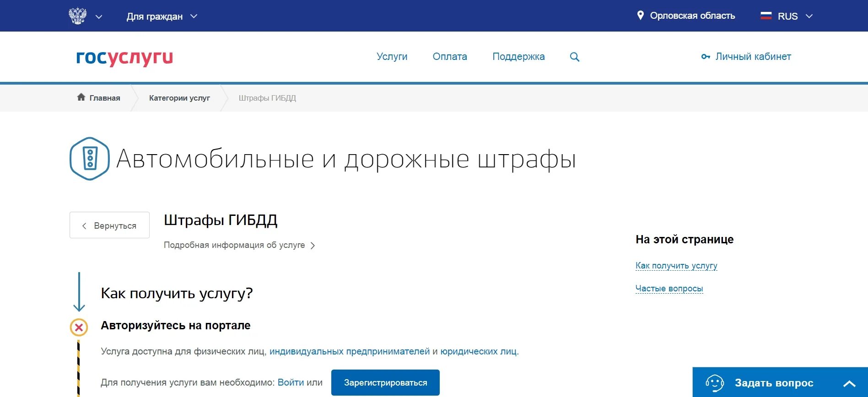Go to the Госуслуги logo home page

tap(124, 58)
